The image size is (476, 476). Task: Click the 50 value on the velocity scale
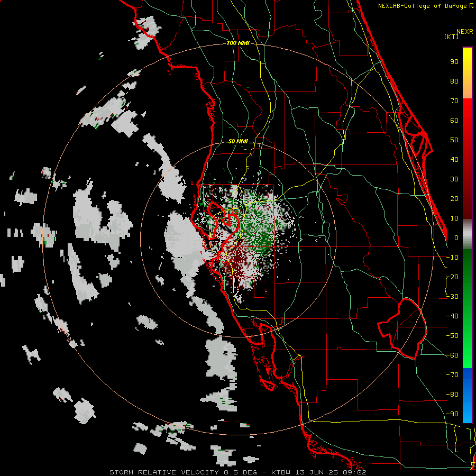tap(454, 140)
